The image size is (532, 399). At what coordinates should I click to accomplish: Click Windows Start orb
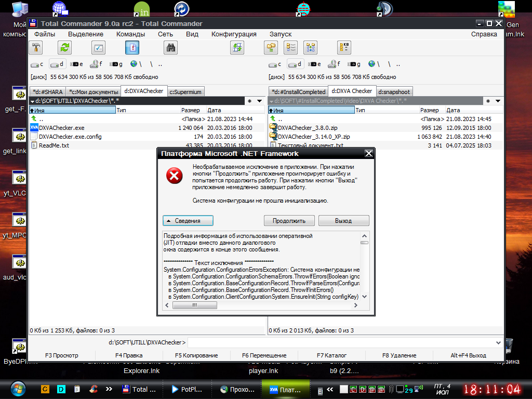(18, 390)
